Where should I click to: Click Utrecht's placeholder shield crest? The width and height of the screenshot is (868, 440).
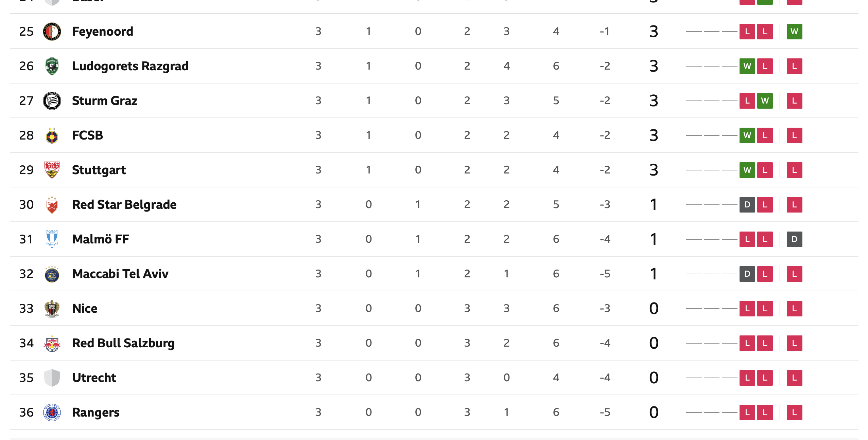coord(52,378)
